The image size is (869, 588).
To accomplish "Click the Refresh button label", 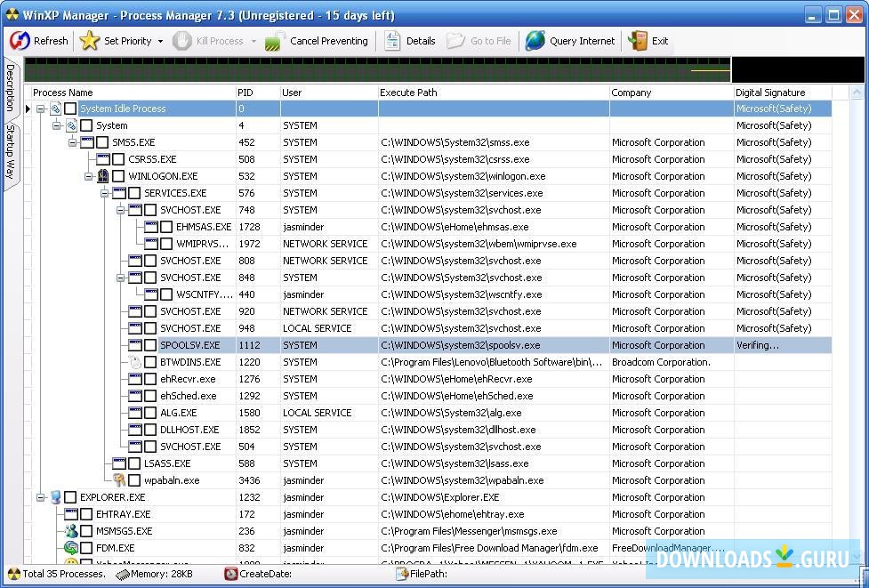I will tap(51, 41).
